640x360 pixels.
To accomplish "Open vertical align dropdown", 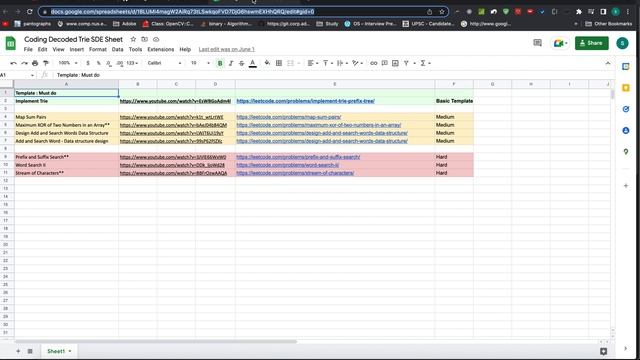I will tap(328, 63).
